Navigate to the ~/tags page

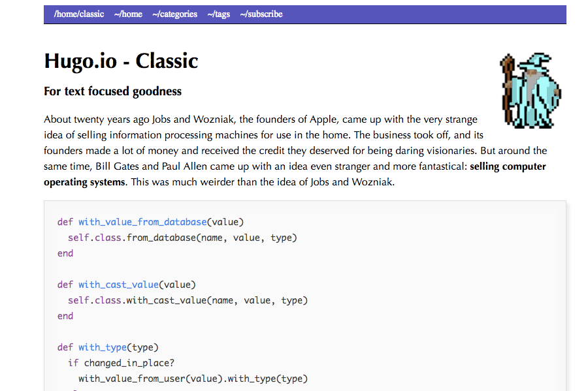tap(218, 14)
